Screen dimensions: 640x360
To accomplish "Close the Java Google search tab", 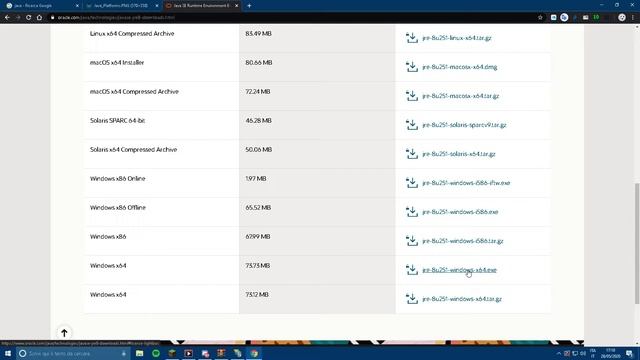I will [77, 6].
